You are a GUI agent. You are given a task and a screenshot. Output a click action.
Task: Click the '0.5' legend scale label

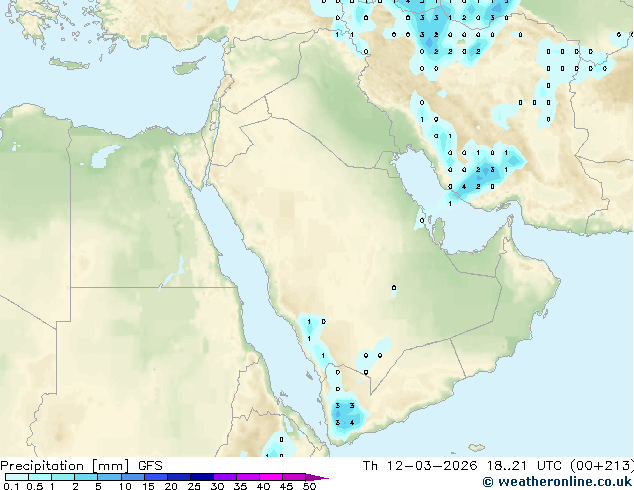(34, 486)
